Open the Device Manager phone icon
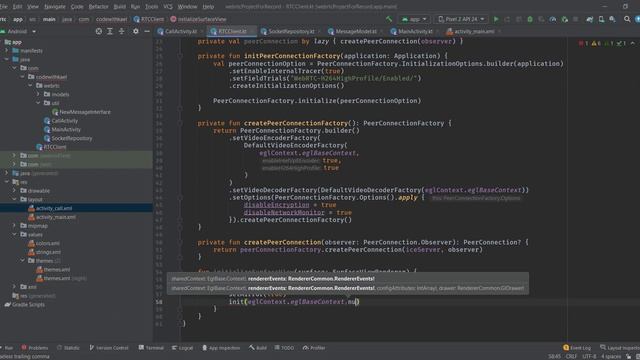 tap(601, 19)
